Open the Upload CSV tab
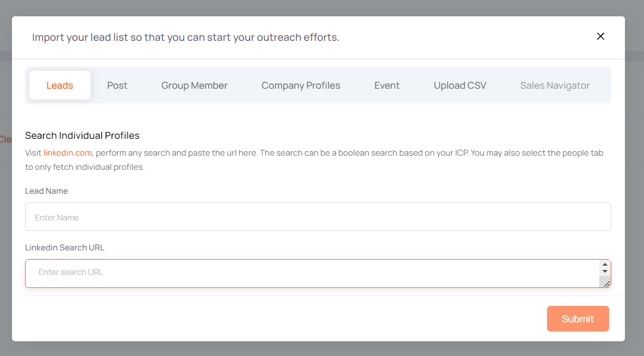 [460, 85]
